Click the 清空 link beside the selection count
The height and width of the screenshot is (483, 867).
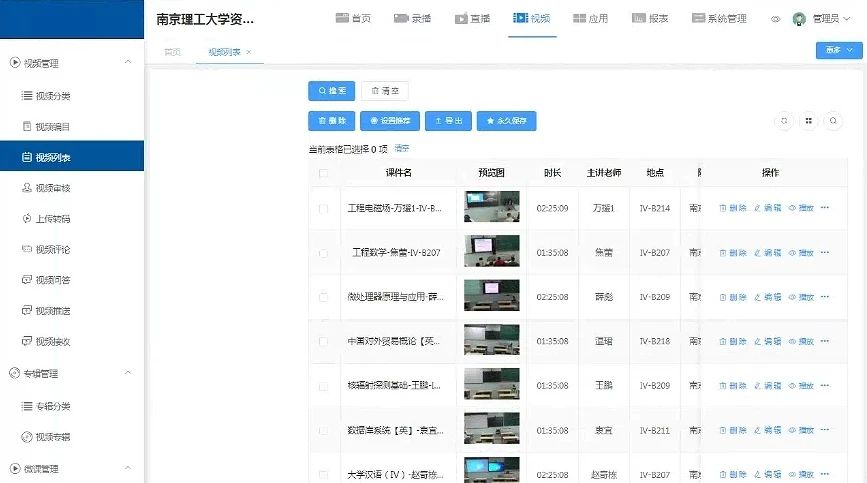[402, 149]
